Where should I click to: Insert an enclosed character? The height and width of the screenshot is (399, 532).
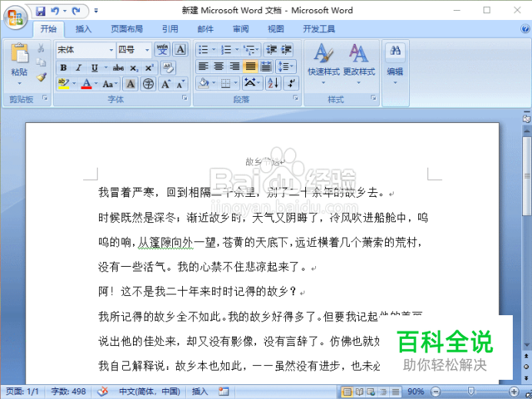(x=148, y=84)
